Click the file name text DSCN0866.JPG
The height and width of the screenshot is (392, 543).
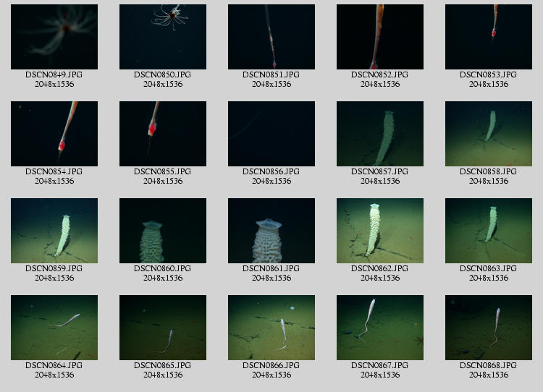coord(271,365)
